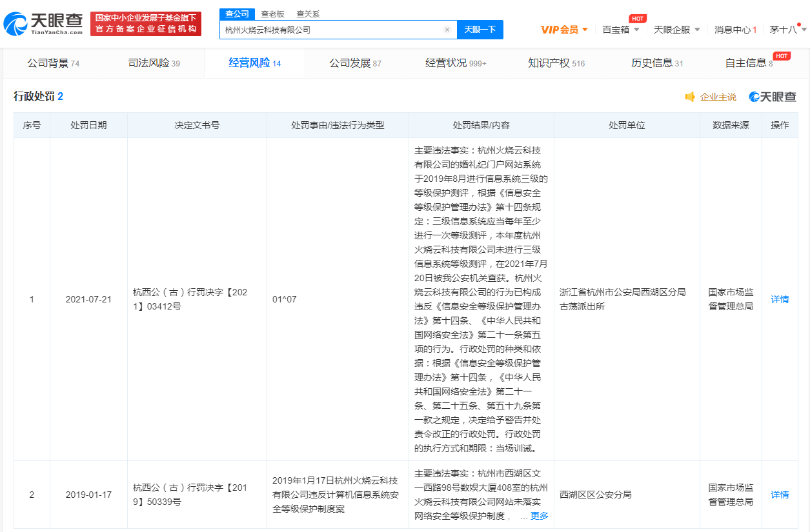
Task: Open 消息中心 notifications
Action: coord(735,30)
